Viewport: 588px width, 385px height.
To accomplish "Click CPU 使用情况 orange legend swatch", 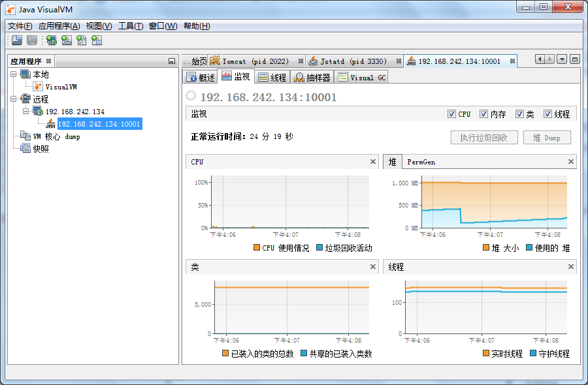I will tap(257, 247).
